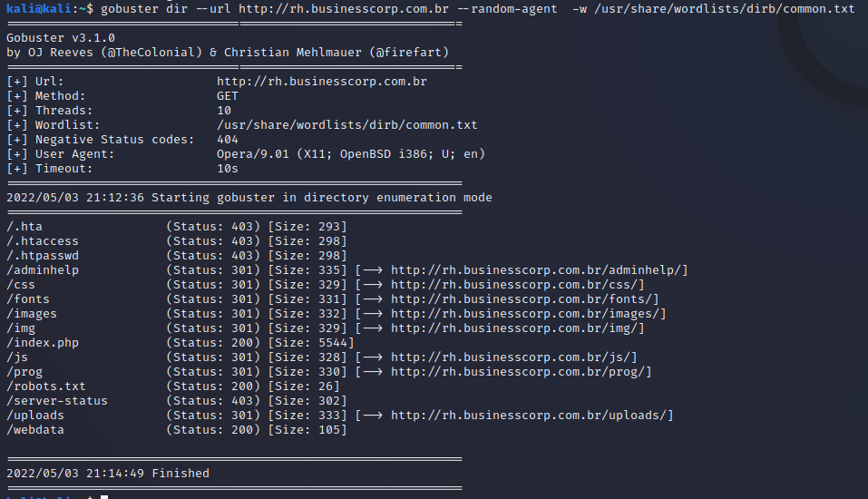Click the --random-agent flag in the command

point(507,9)
